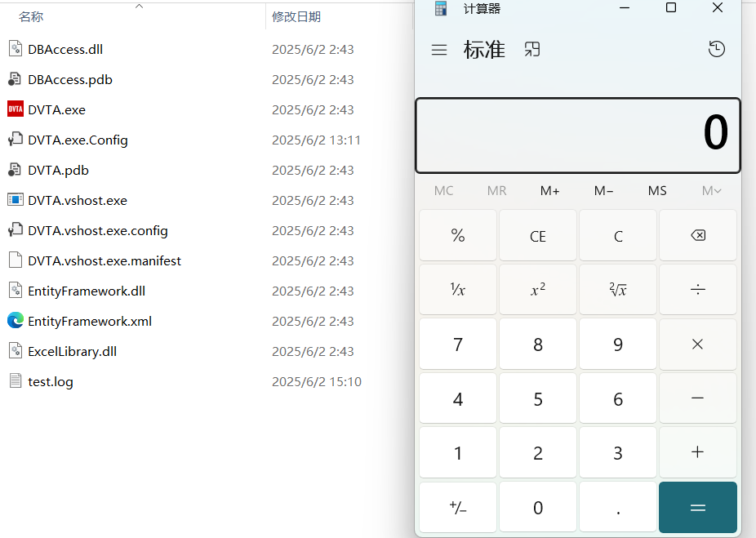This screenshot has height=538, width=756.
Task: Click the multiply operator key
Action: point(698,345)
